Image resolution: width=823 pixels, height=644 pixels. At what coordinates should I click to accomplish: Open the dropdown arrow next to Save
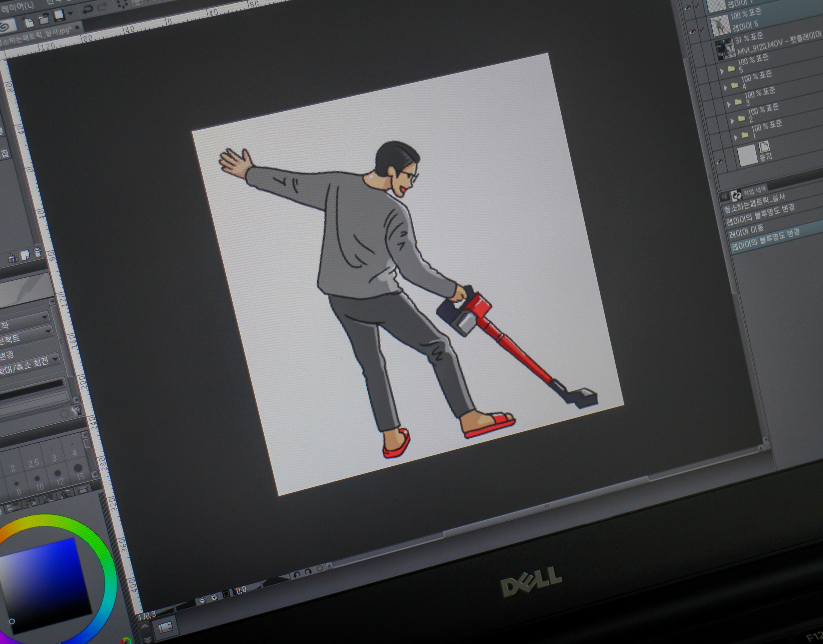(x=71, y=14)
